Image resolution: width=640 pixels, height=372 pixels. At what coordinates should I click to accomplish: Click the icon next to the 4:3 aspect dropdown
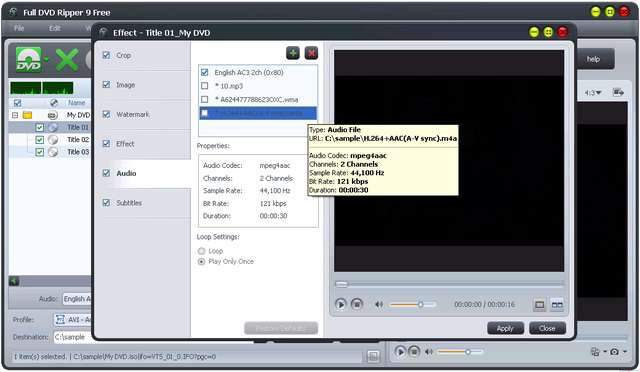click(618, 93)
